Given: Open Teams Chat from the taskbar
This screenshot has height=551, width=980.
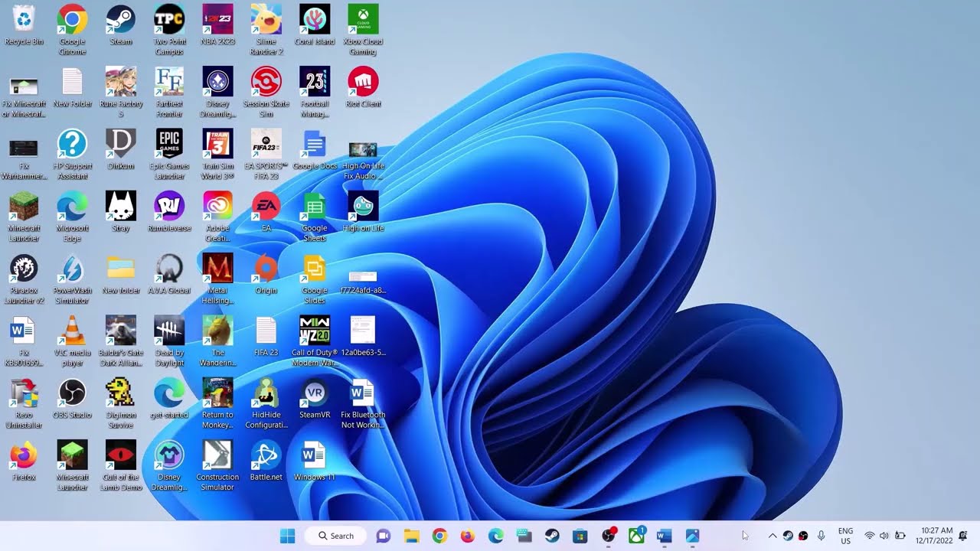Looking at the screenshot, I should click(384, 536).
